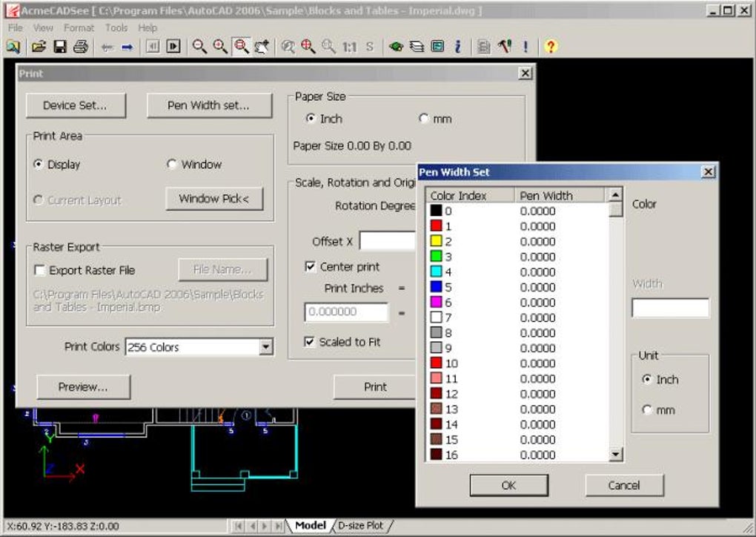Click the Window Pick< button
The width and height of the screenshot is (756, 537).
click(x=214, y=199)
